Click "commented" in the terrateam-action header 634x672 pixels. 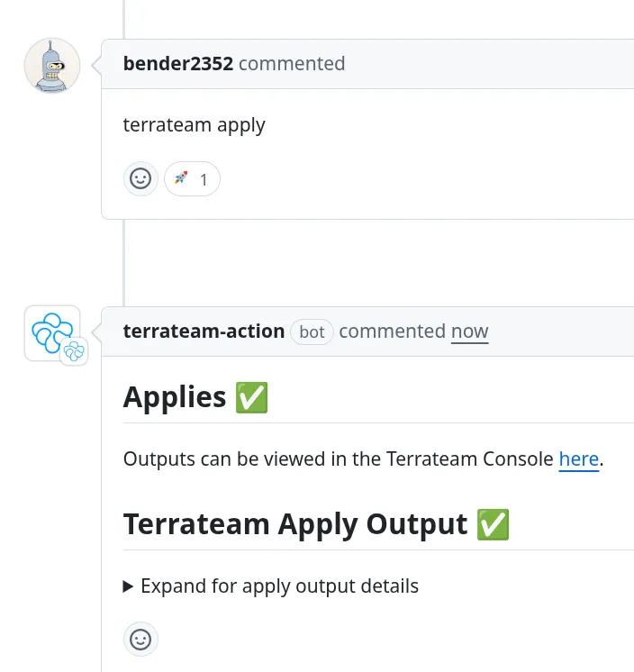pyautogui.click(x=392, y=331)
